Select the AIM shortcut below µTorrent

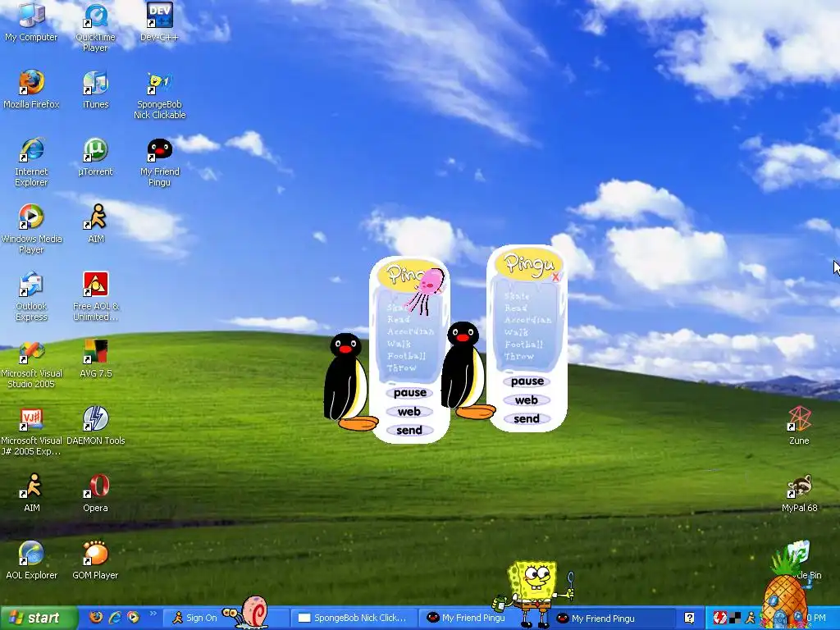(x=95, y=224)
